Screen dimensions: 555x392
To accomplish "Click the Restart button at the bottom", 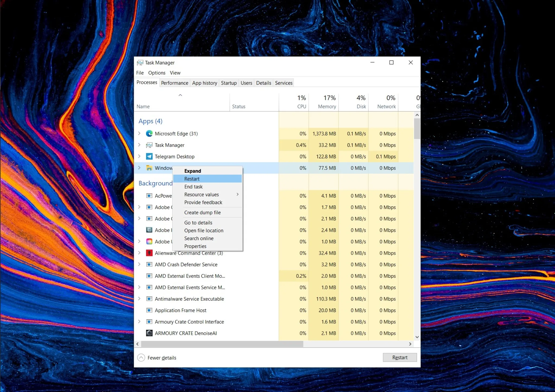I will 399,357.
